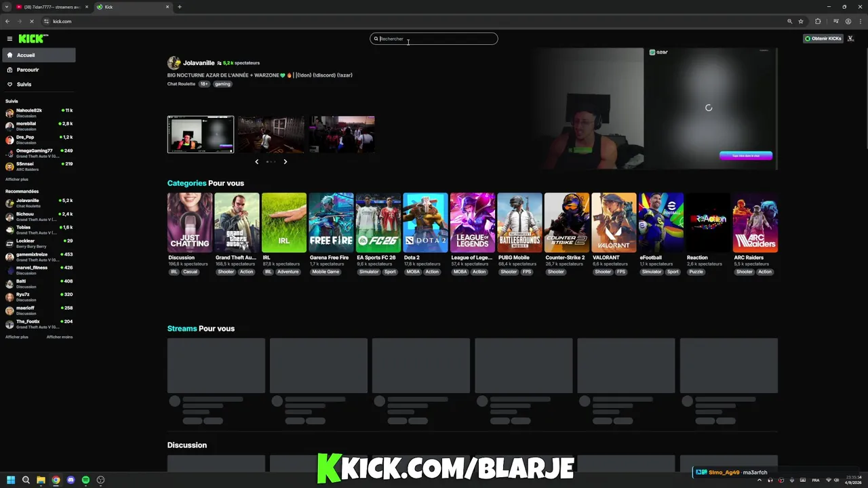
Task: Open Locklear avatar in Recommandées
Action: point(9,243)
